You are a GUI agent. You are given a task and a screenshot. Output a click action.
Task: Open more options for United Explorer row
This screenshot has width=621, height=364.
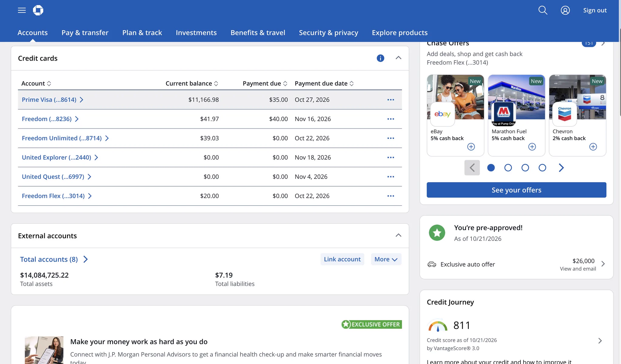[x=391, y=157]
